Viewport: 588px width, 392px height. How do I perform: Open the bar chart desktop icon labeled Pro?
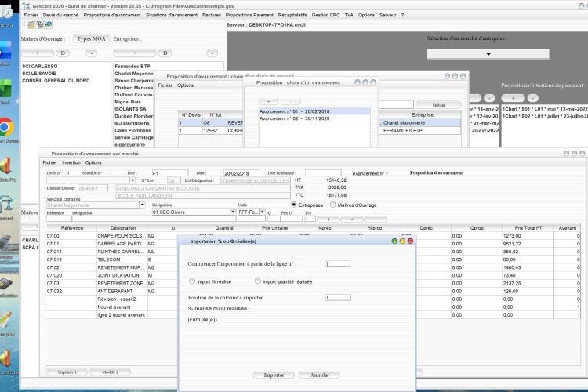(5, 165)
